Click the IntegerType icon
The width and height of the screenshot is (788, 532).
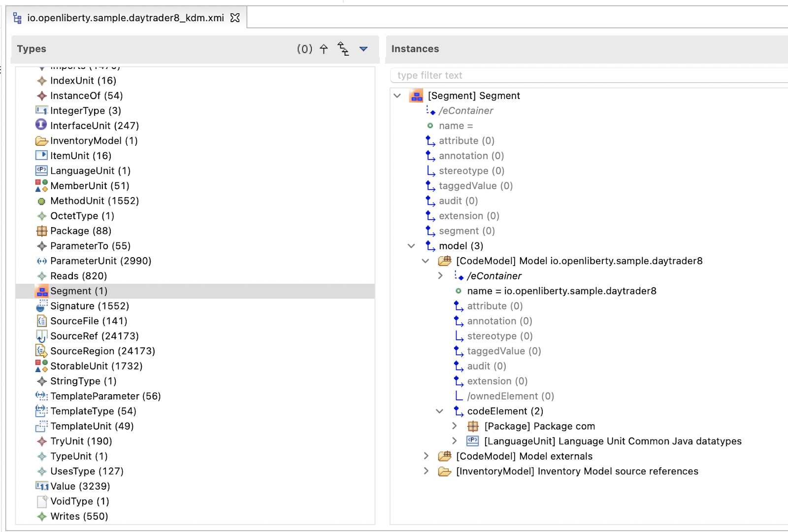click(x=41, y=111)
